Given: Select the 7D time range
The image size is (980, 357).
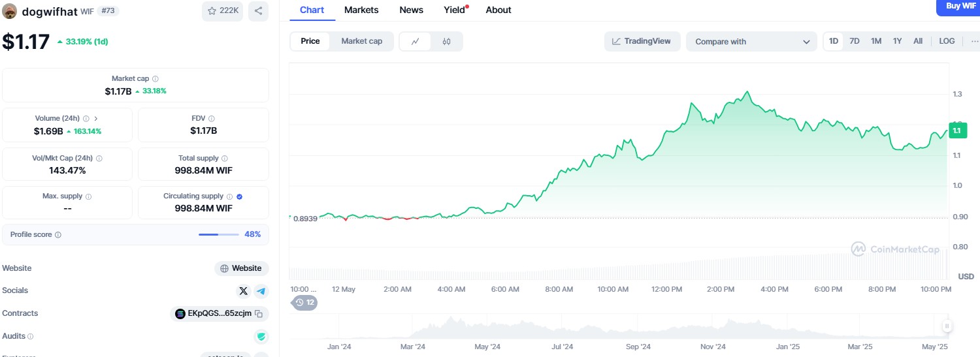Looking at the screenshot, I should 854,41.
